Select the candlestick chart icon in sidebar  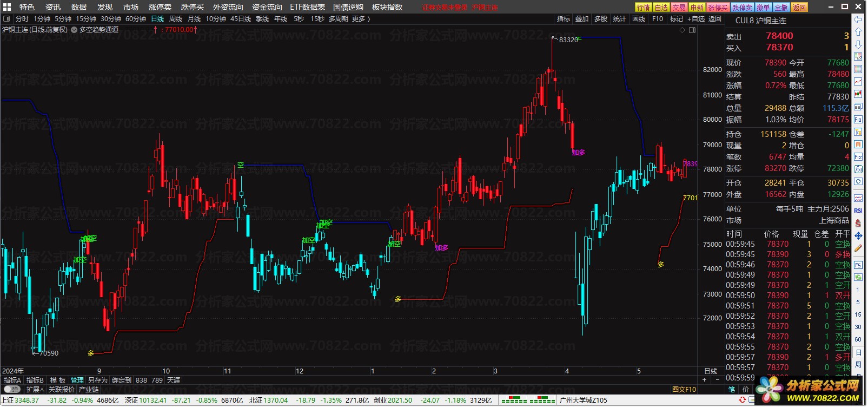click(858, 94)
